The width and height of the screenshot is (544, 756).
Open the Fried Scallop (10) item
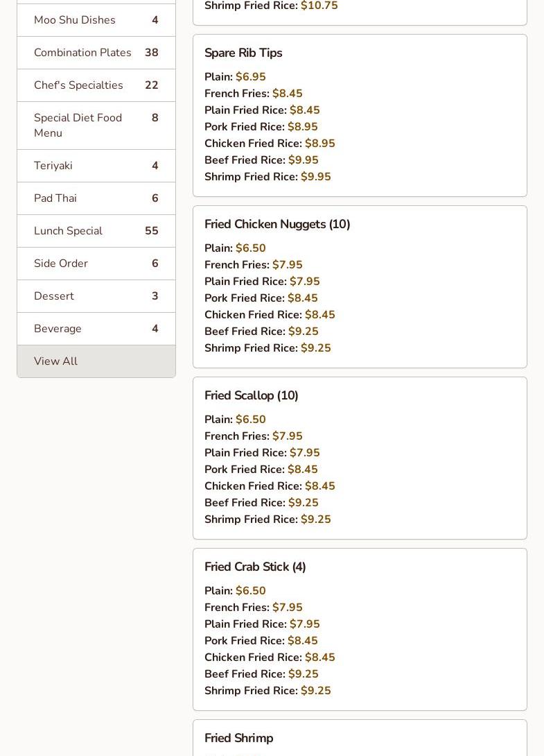point(252,395)
